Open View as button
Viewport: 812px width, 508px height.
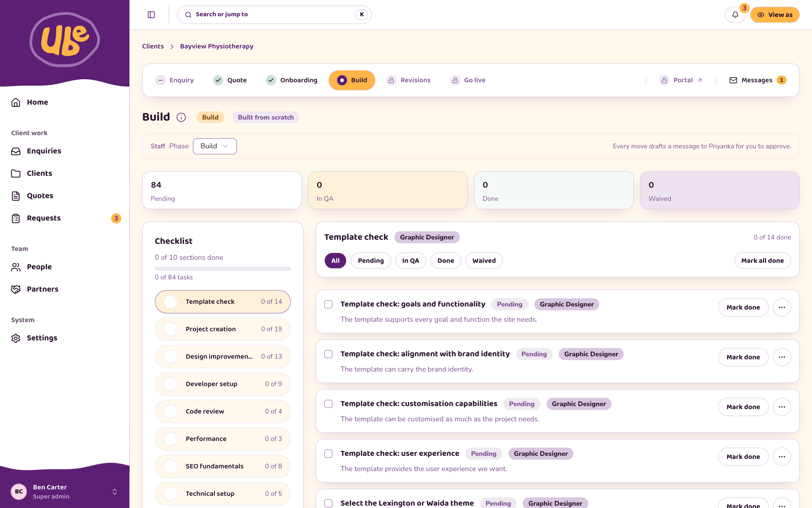(x=775, y=15)
